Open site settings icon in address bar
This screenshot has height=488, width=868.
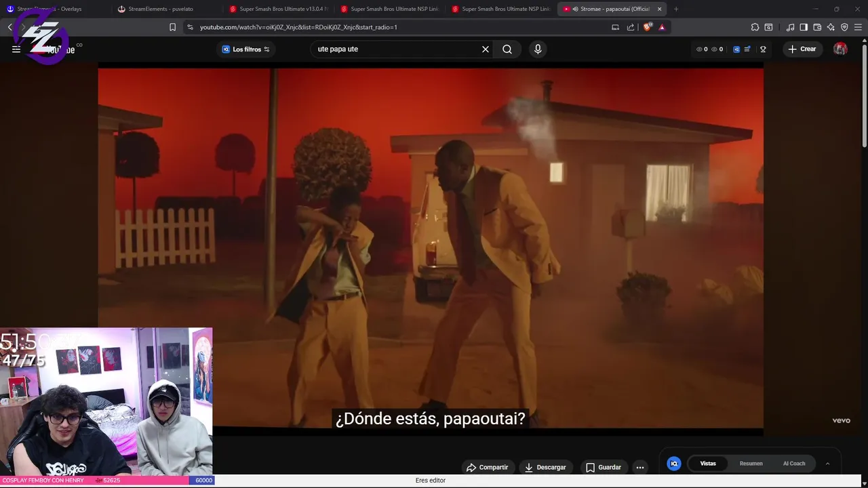190,27
